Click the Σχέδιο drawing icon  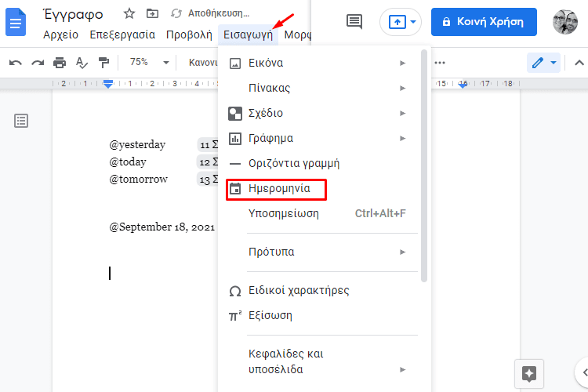point(235,113)
